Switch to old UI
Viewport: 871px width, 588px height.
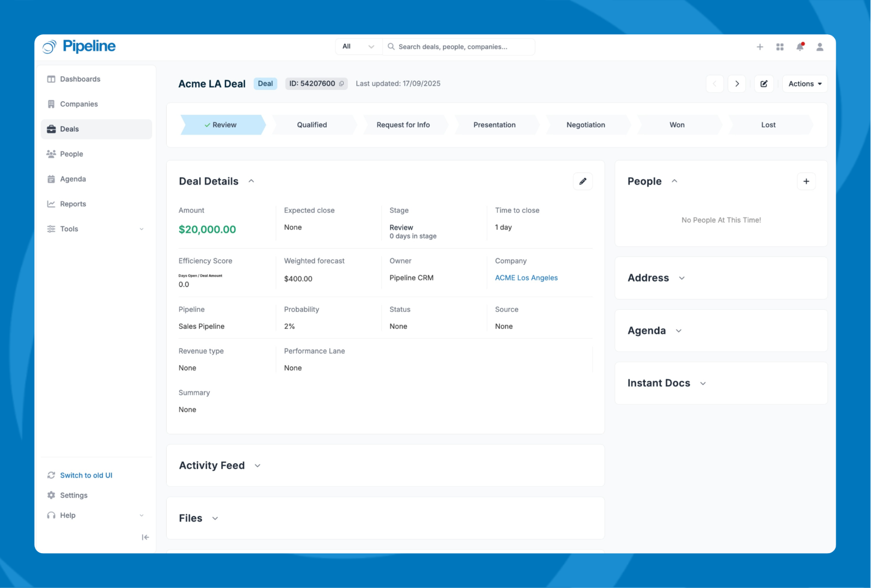[86, 475]
